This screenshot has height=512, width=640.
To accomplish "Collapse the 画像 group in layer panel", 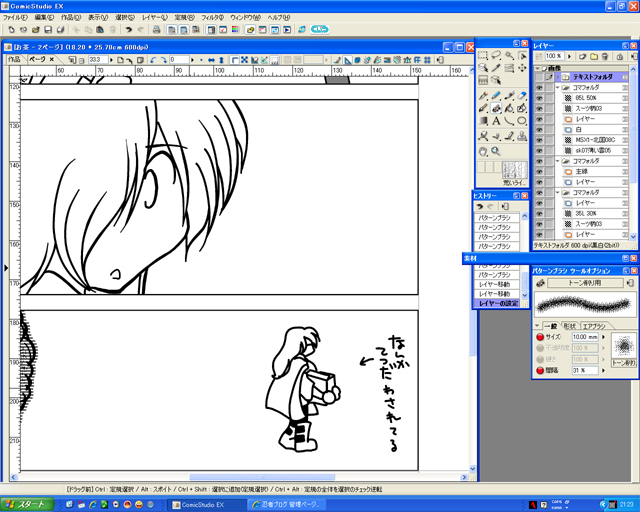I will 538,68.
